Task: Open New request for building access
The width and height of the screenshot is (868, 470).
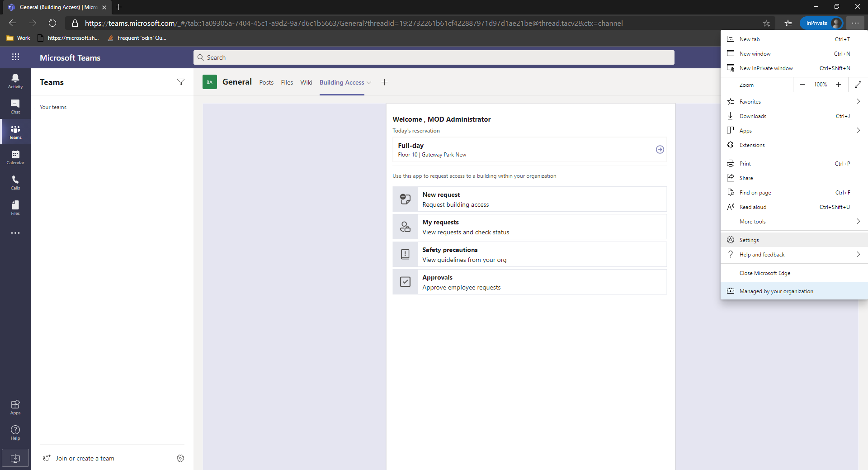Action: [529, 199]
